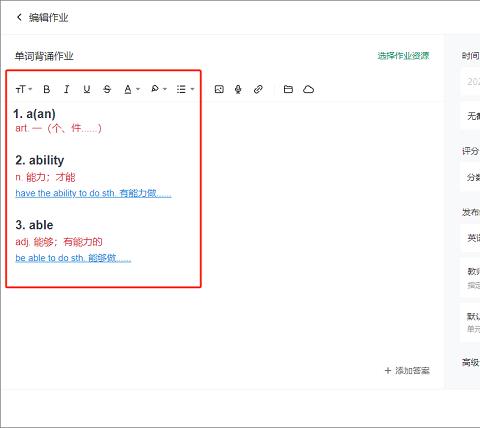Screen dimensions: 480x428
Task: Toggle strikethrough formatting
Action: [x=107, y=89]
